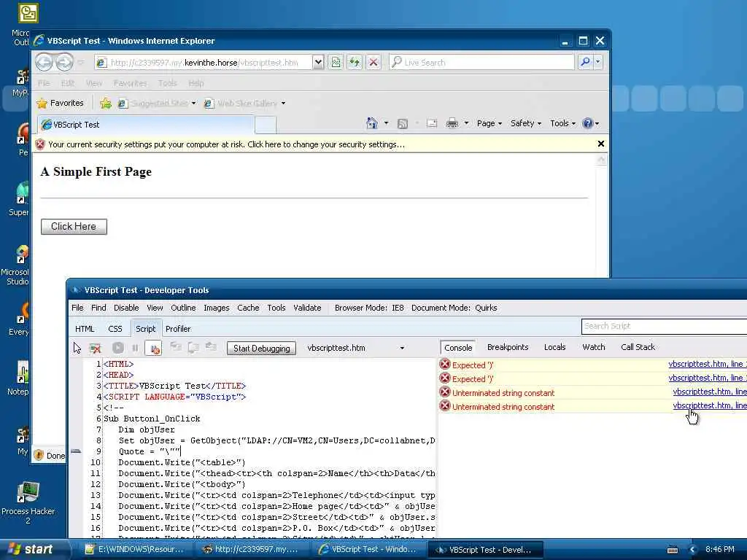Open the Disable menu

(126, 308)
